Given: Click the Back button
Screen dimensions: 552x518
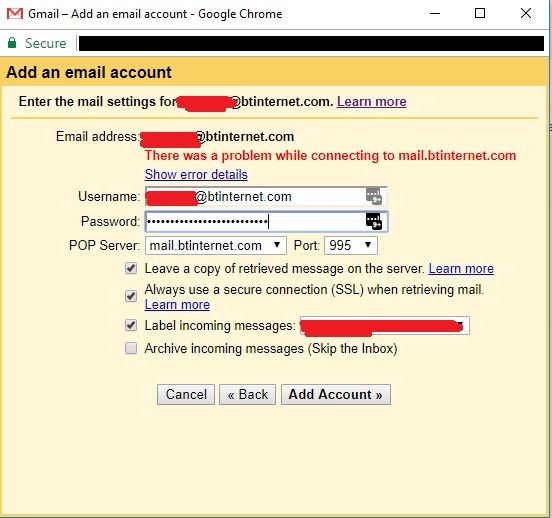Looking at the screenshot, I should (247, 394).
